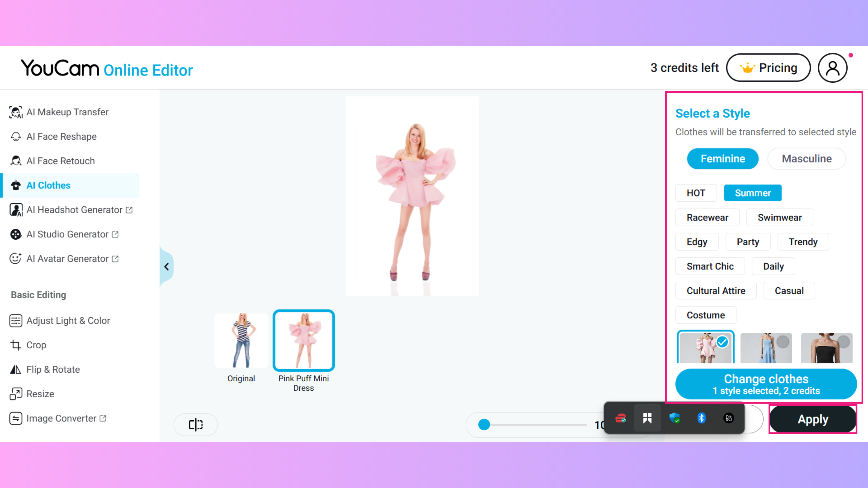Click the blue zoom slider handle
This screenshot has height=488, width=868.
(484, 425)
